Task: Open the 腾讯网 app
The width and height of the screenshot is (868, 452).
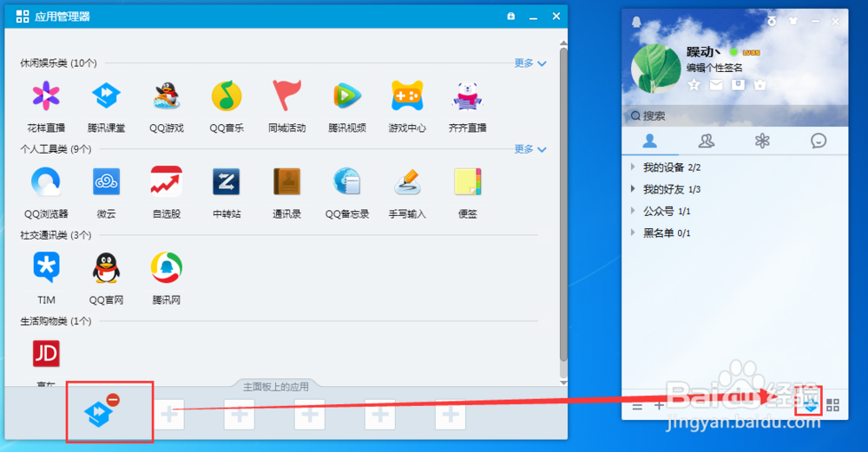Action: click(x=167, y=268)
